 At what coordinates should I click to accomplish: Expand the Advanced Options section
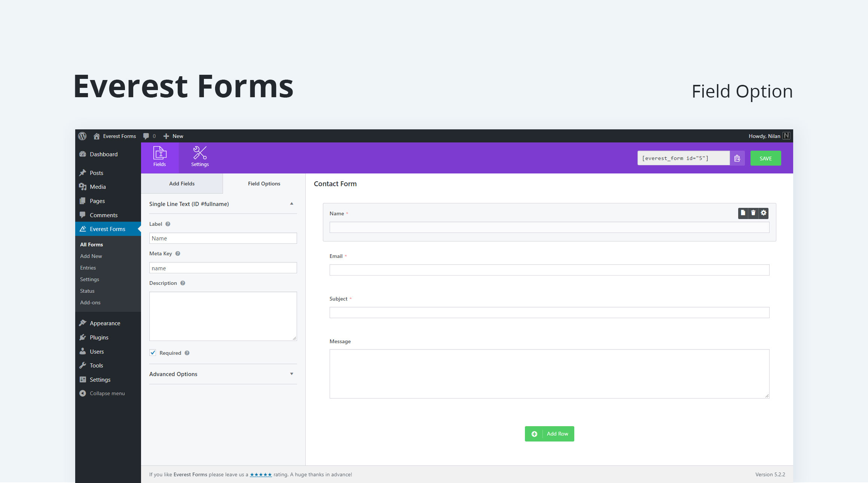tap(221, 374)
